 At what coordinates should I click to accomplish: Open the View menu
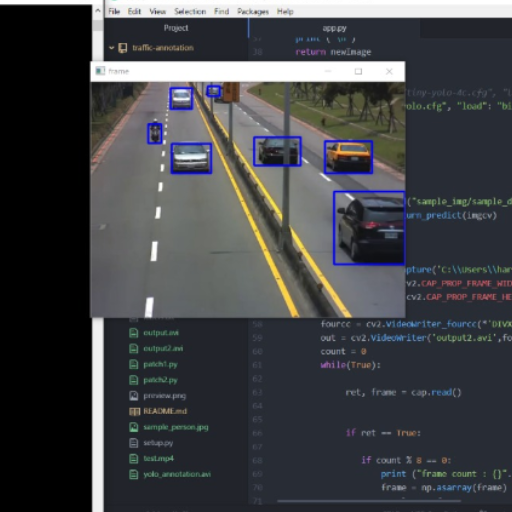[158, 12]
